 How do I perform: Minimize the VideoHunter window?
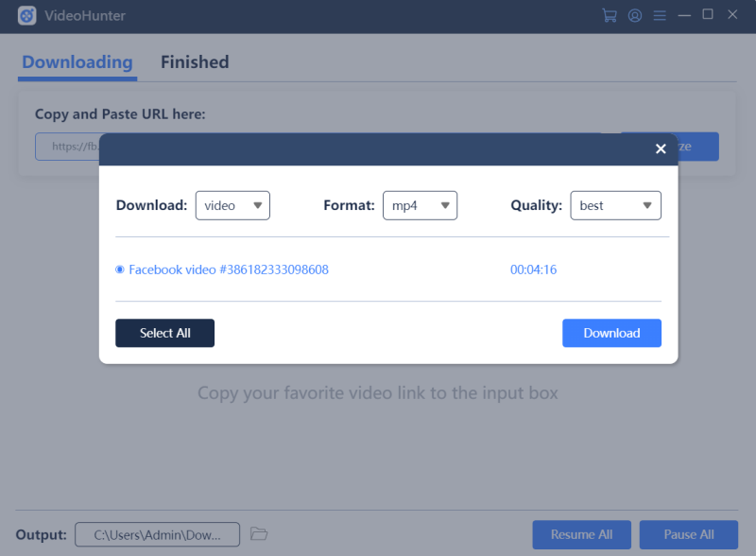[x=684, y=15]
